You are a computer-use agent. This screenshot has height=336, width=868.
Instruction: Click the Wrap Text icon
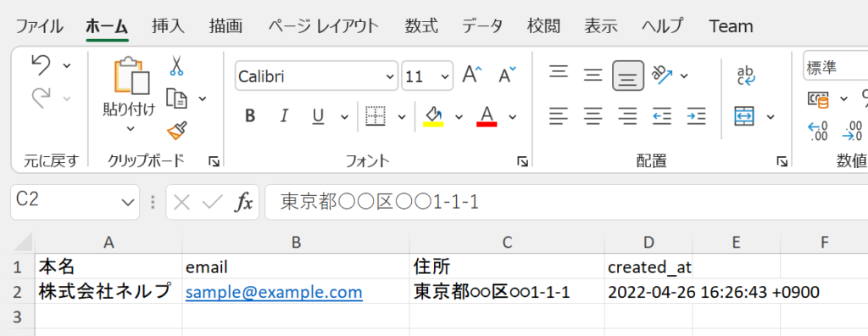[746, 76]
